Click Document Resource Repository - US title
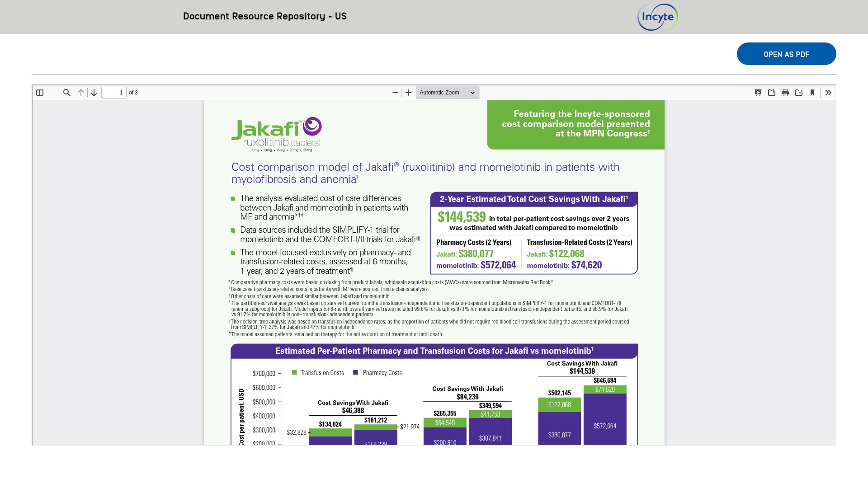868x488 pixels. coord(265,16)
